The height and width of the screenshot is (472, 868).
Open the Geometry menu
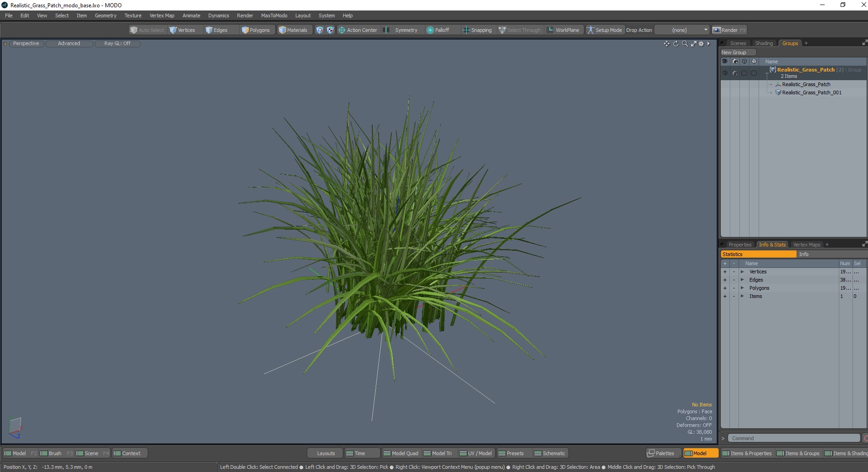click(105, 15)
